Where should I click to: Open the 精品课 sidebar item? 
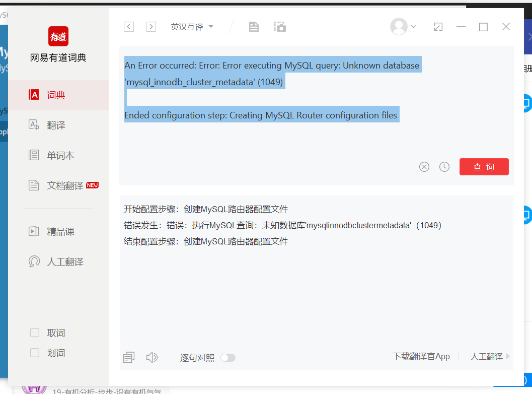coord(58,232)
